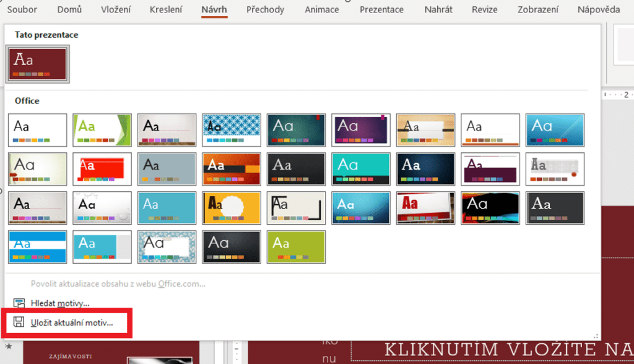Select the solid olive green theme
Image resolution: width=634 pixels, height=364 pixels.
pos(296,247)
